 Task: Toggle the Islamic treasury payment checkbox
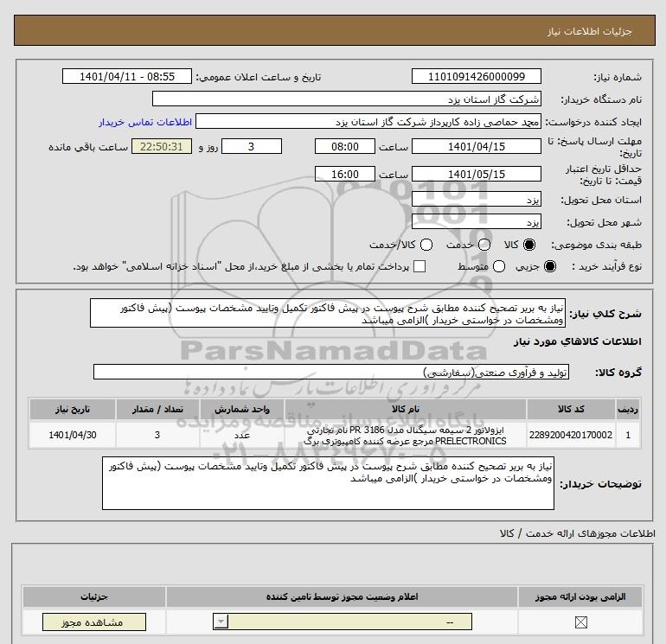pyautogui.click(x=419, y=266)
